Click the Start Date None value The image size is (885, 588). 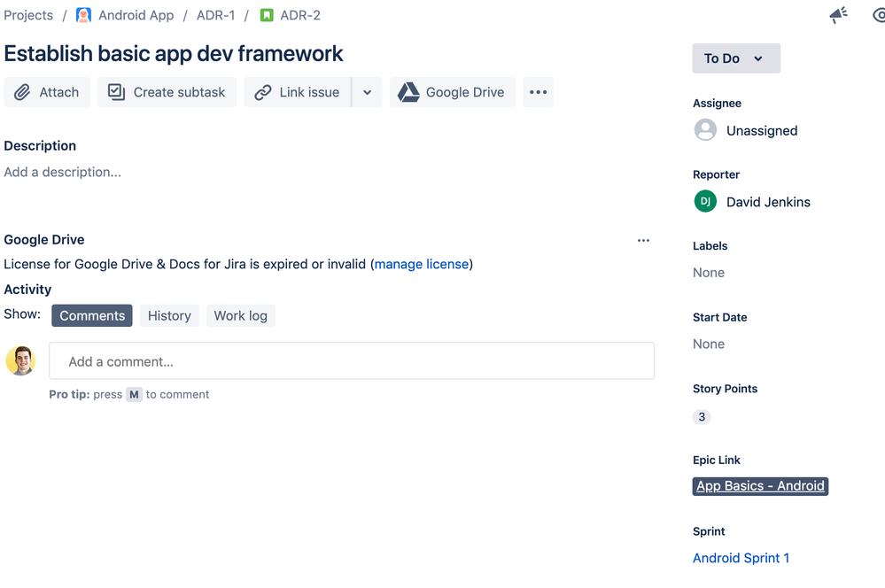(x=709, y=344)
